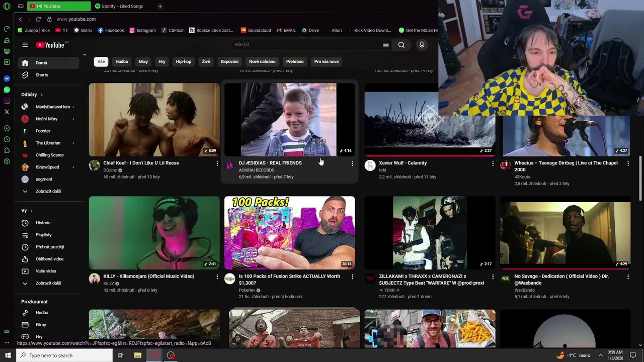This screenshot has height=362, width=644.
Task: Go back to the previous page
Action: pos(20,19)
